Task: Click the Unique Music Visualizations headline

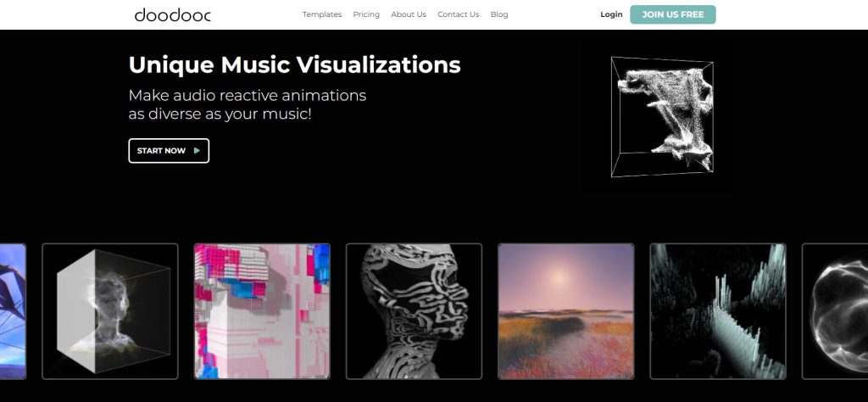Action: point(294,64)
